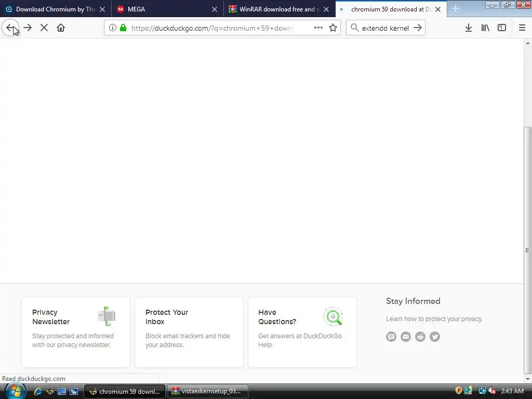Click the scrollbar up arrow
The height and width of the screenshot is (399, 532).
coord(528,43)
